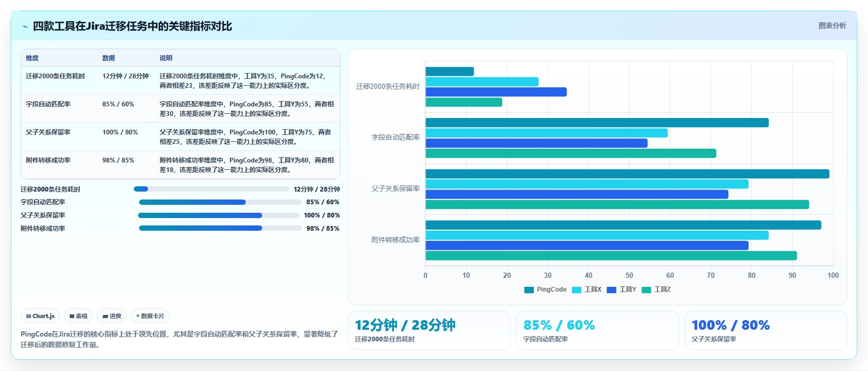
Task: Click the 字段自动匹配率 progress bar
Action: pos(220,202)
